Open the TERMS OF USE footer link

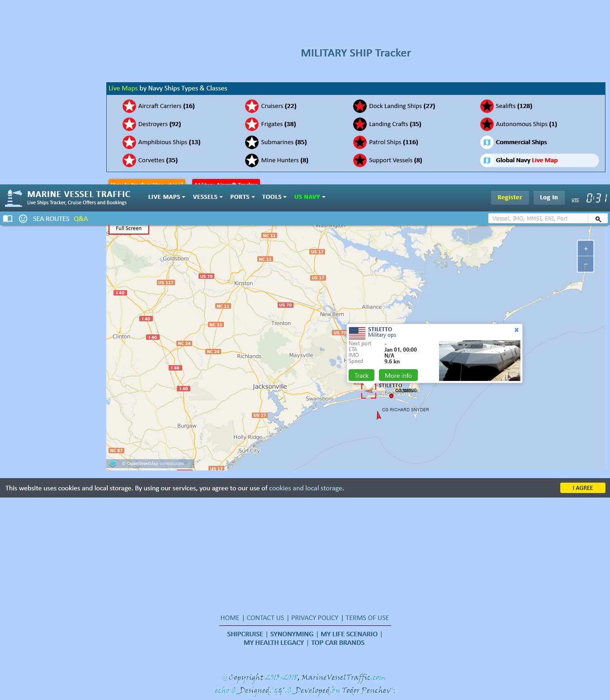coord(367,618)
